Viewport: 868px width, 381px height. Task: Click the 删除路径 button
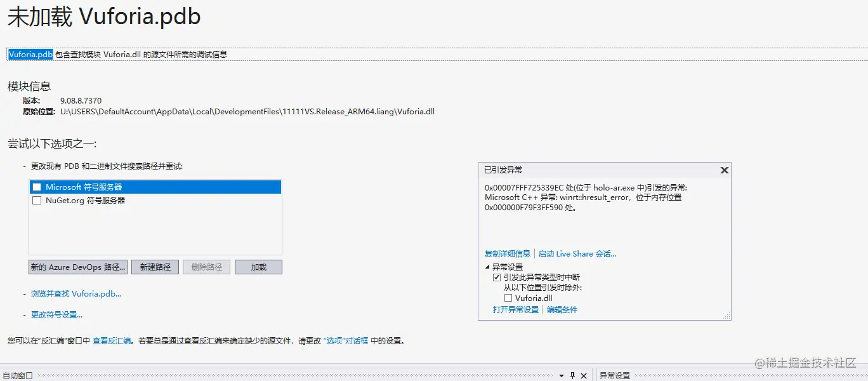click(x=207, y=267)
